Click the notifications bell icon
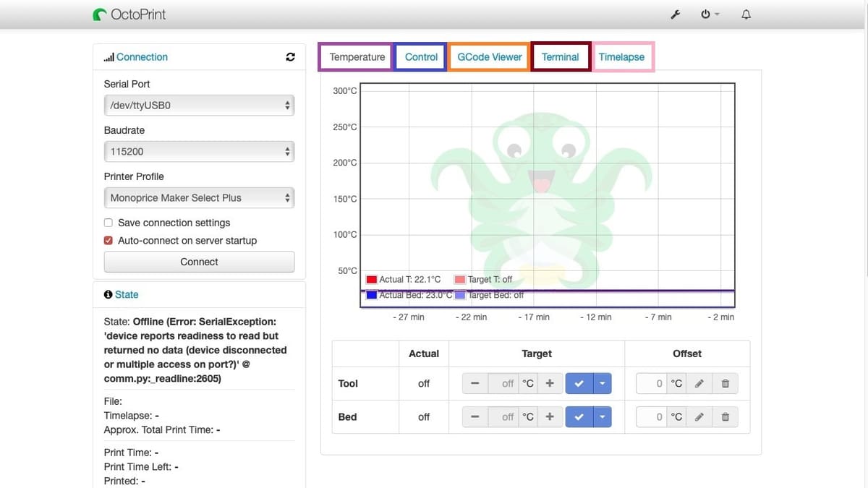 (x=746, y=14)
